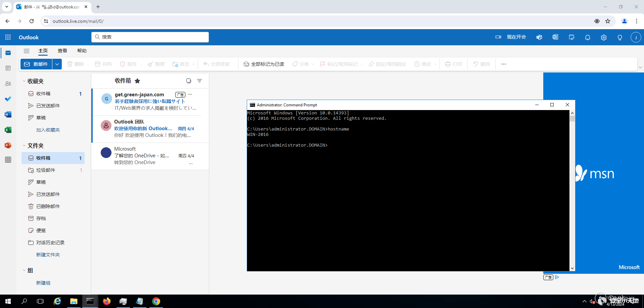Open the Windows Start menu
644x308 pixels.
[x=8, y=301]
